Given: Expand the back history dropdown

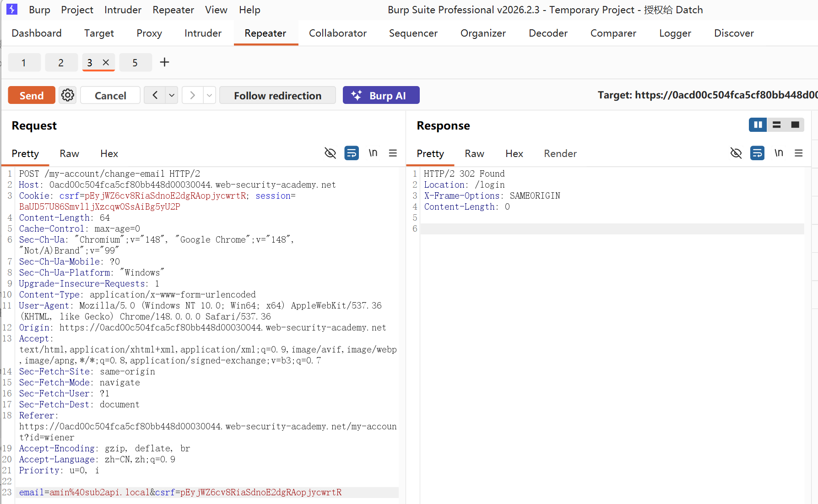Looking at the screenshot, I should (172, 95).
